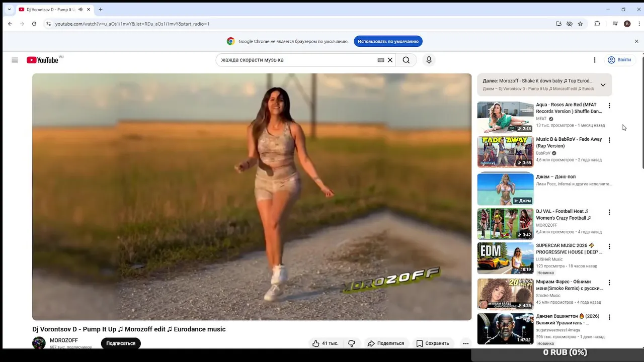Click install app icon in address bar
Screen dimensions: 644x362
(558, 24)
